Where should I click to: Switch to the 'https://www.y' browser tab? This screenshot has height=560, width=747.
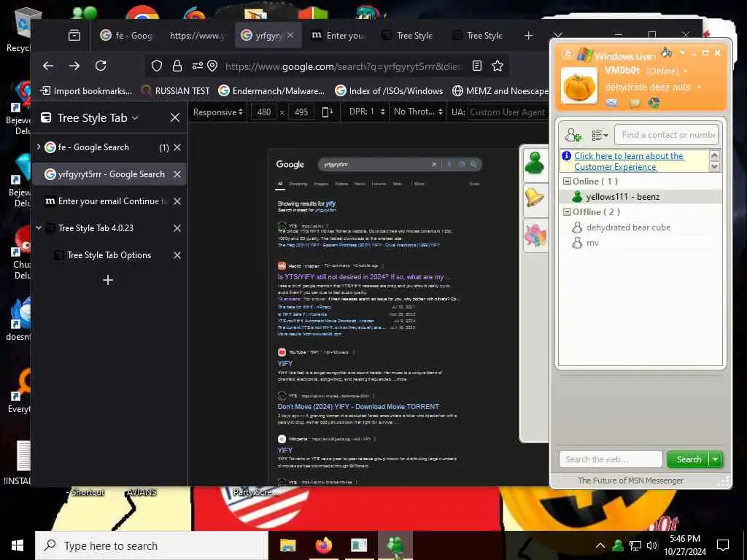click(197, 35)
